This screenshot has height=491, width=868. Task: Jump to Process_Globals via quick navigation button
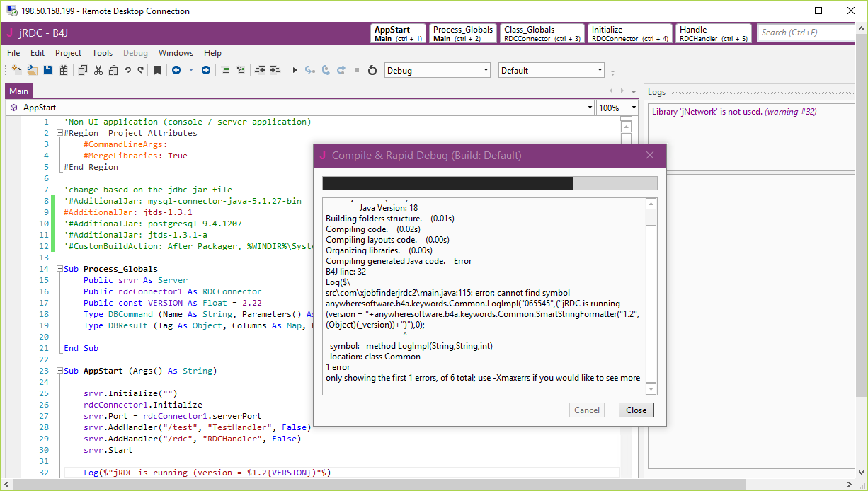click(x=463, y=34)
